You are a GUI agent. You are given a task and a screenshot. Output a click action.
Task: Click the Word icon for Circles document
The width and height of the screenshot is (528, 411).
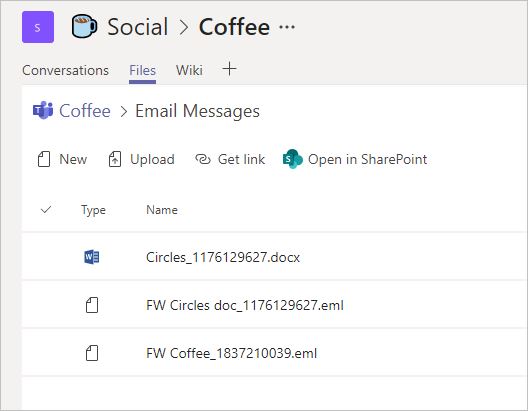pyautogui.click(x=92, y=257)
